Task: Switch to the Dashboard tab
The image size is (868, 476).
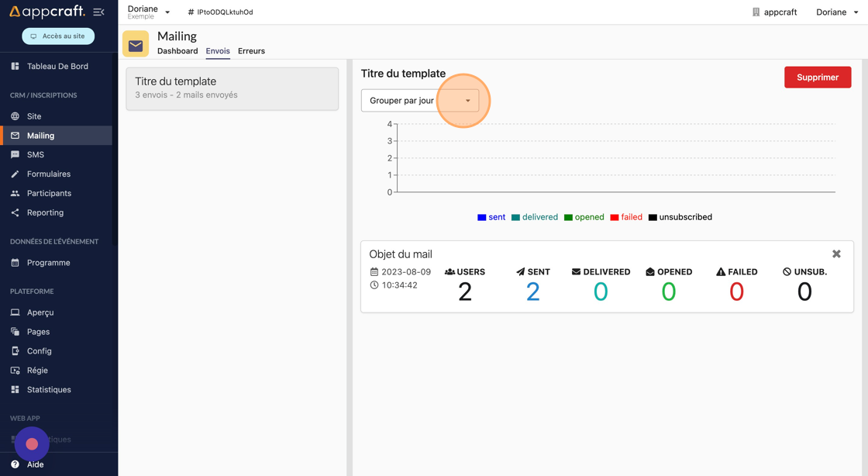Action: coord(177,51)
